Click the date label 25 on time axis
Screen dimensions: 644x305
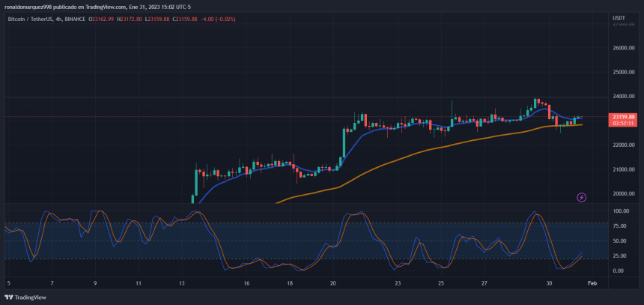coord(441,283)
